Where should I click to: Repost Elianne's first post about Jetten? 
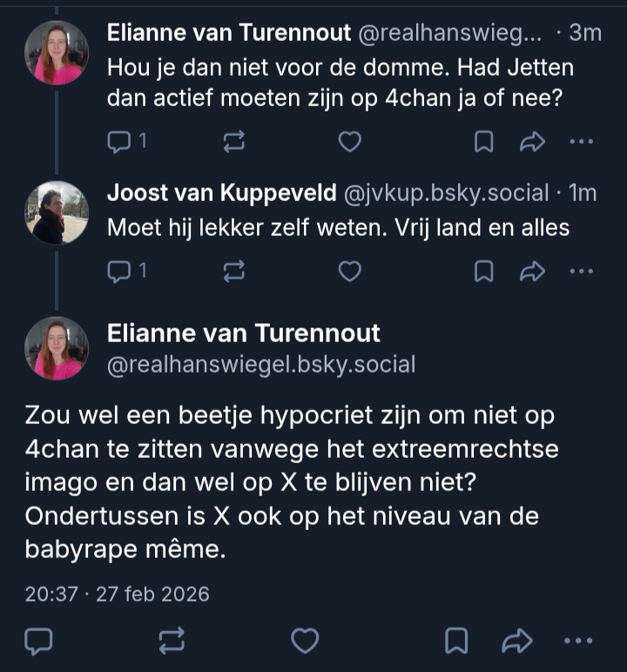(x=234, y=142)
